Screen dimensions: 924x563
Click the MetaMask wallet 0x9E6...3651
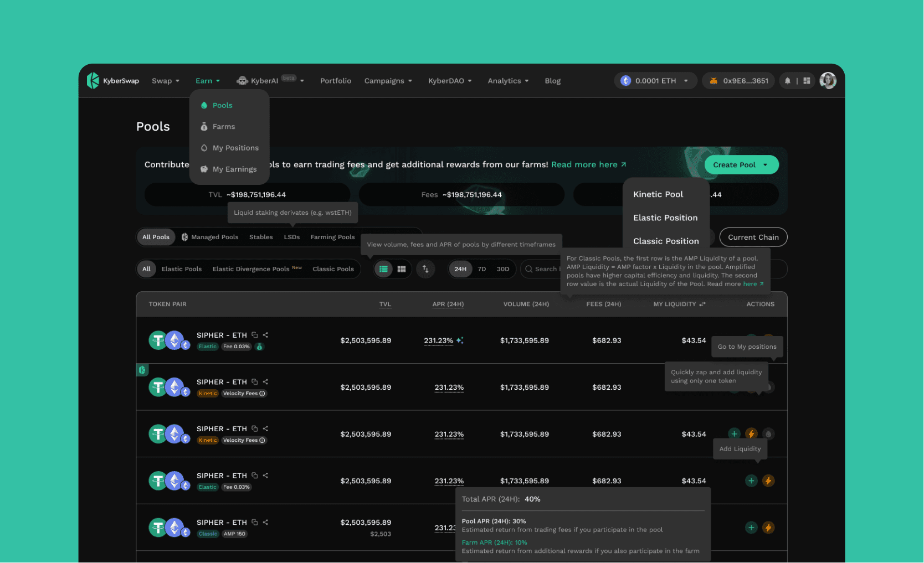pos(738,81)
